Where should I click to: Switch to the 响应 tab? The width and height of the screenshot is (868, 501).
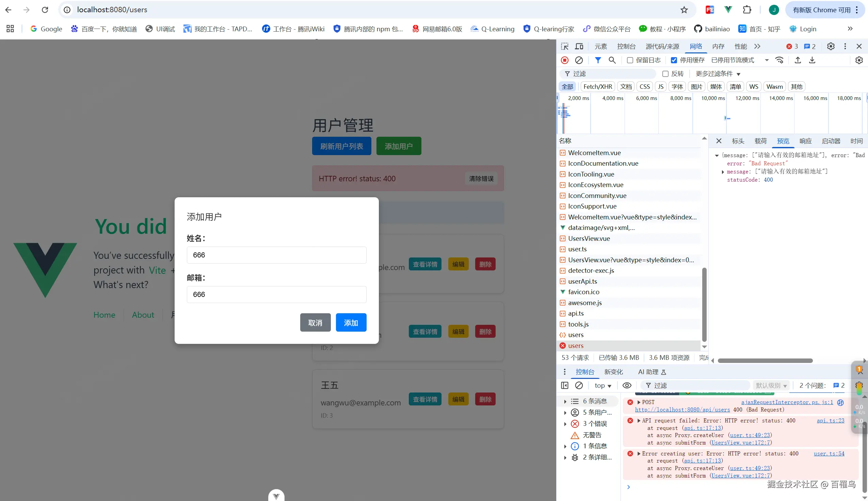[x=805, y=141]
